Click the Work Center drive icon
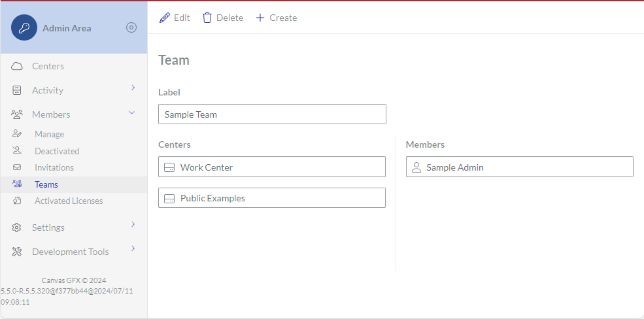 169,167
